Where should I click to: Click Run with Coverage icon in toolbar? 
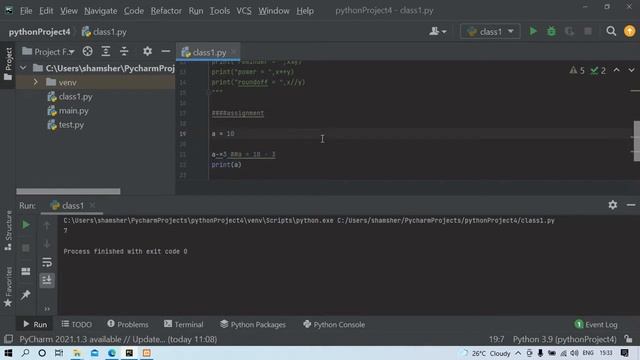pyautogui.click(x=569, y=31)
